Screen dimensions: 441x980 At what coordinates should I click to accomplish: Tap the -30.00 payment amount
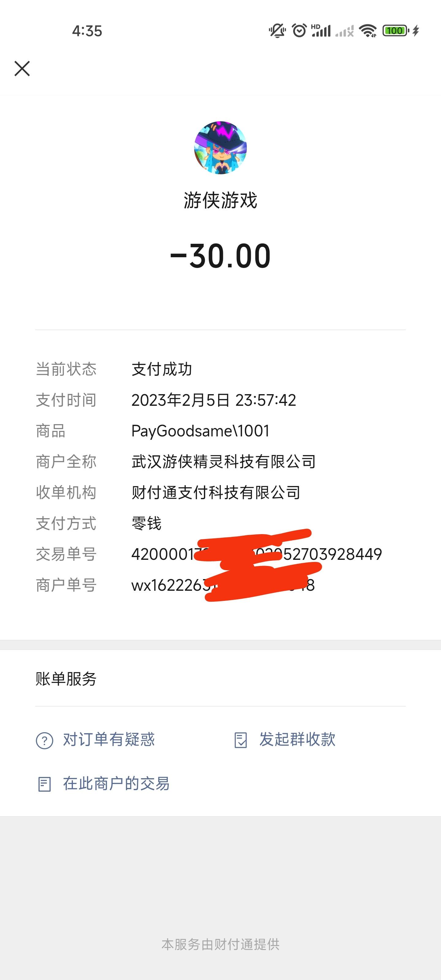[220, 256]
